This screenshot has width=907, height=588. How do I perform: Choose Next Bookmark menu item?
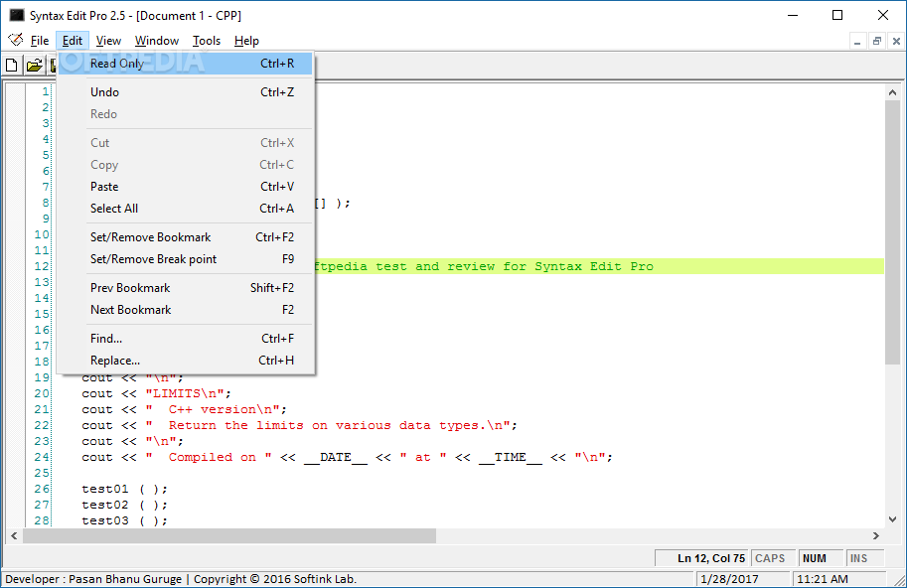(x=185, y=310)
